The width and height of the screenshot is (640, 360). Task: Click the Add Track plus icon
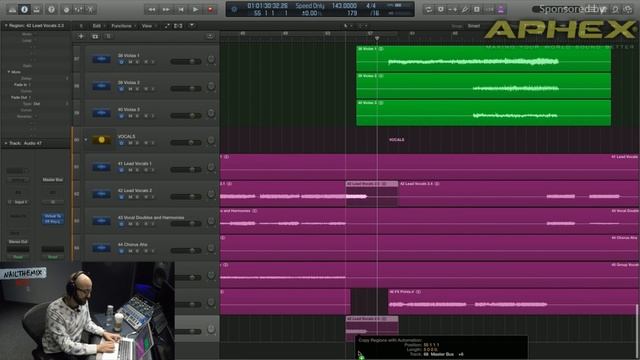pos(81,36)
